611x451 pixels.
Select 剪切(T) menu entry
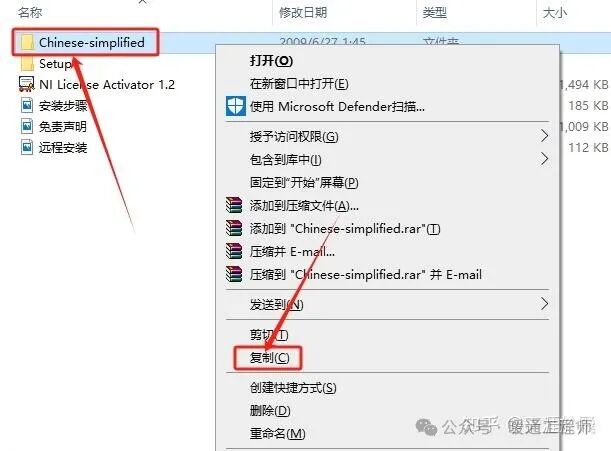click(269, 334)
